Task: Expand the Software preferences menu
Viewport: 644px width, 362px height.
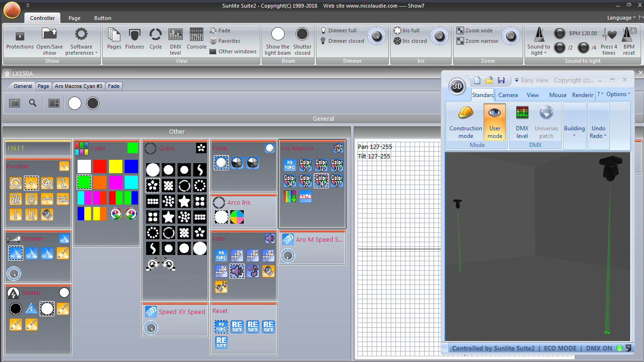Action: (81, 41)
